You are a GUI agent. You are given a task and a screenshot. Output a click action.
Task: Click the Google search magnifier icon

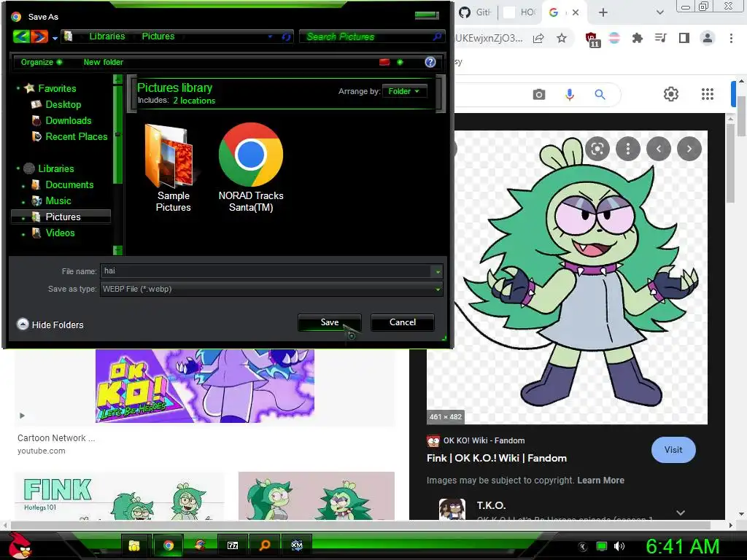coord(600,94)
